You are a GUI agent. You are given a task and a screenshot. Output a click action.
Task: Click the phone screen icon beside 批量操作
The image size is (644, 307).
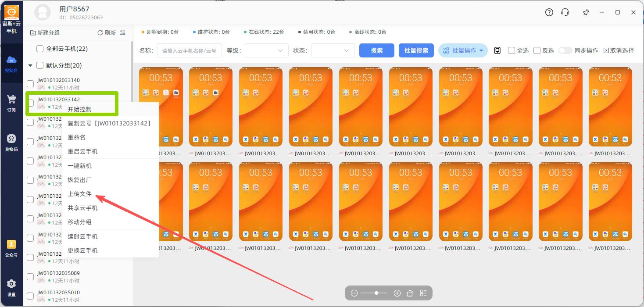click(497, 50)
